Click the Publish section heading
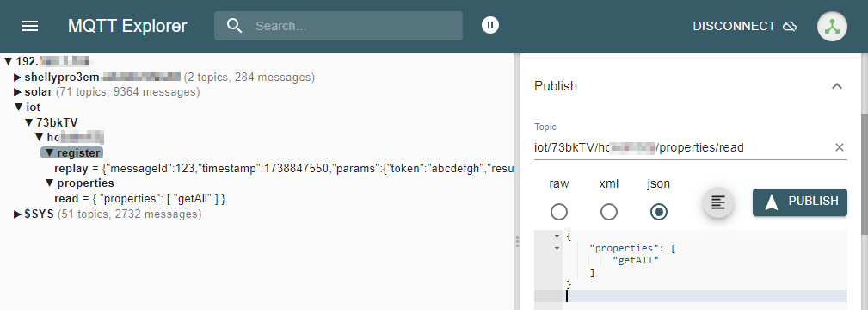This screenshot has height=310, width=868. [555, 86]
